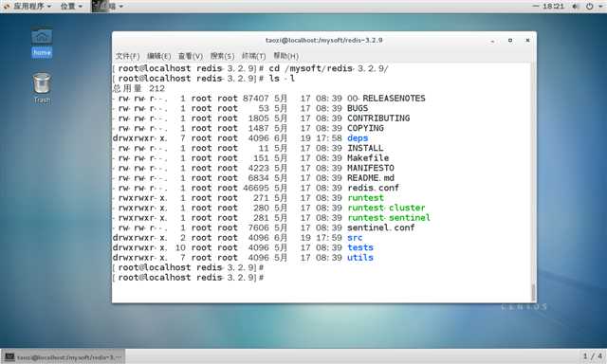Click the power icon in top panel
607x364 pixels.
point(590,7)
